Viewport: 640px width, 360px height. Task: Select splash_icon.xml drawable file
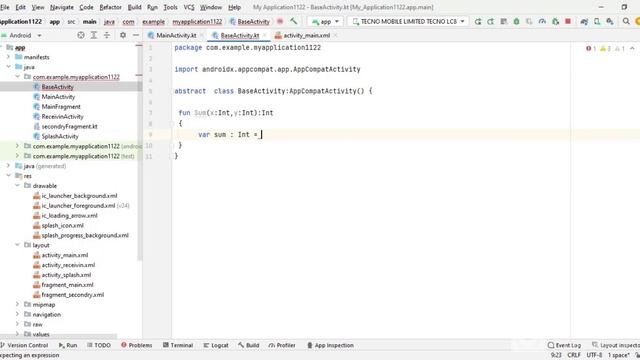point(62,225)
